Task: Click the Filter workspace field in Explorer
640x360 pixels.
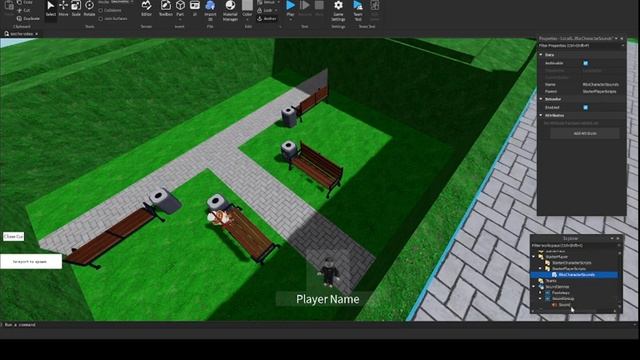Action: coord(575,245)
